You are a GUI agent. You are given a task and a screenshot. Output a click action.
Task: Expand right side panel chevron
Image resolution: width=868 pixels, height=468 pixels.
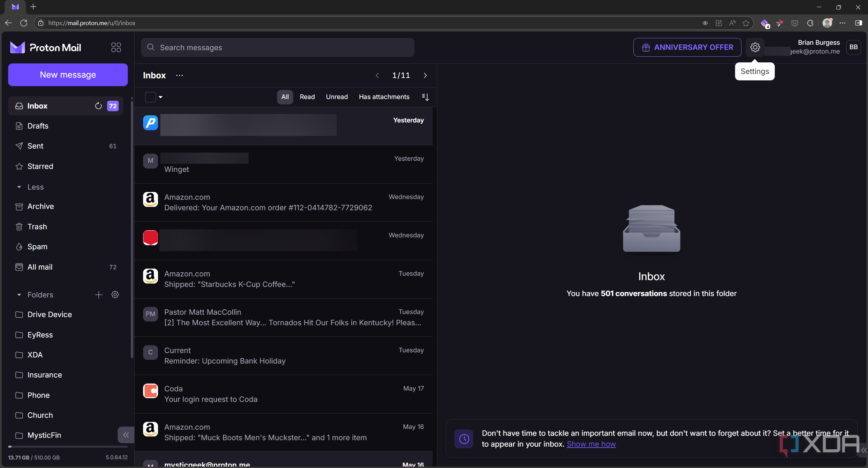click(x=863, y=450)
